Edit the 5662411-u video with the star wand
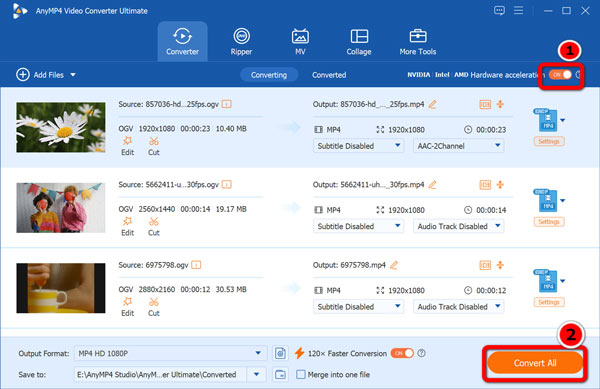Image resolution: width=600 pixels, height=389 pixels. (127, 226)
